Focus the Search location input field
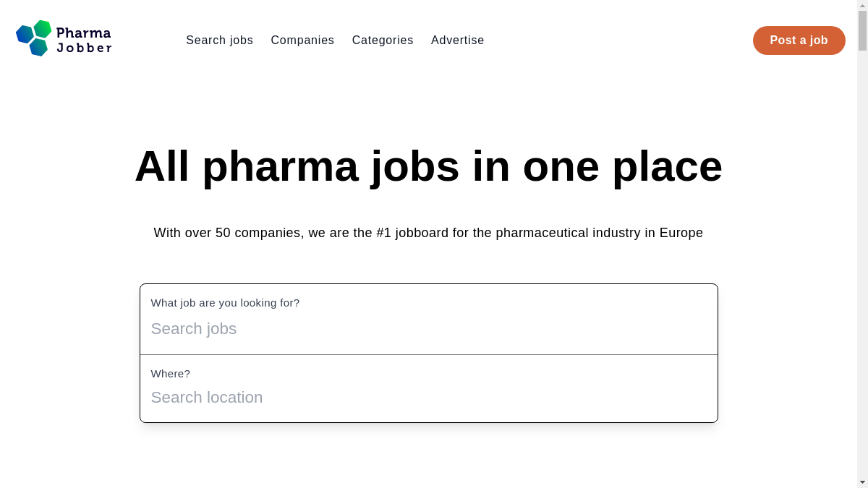This screenshot has height=488, width=868. (x=428, y=398)
